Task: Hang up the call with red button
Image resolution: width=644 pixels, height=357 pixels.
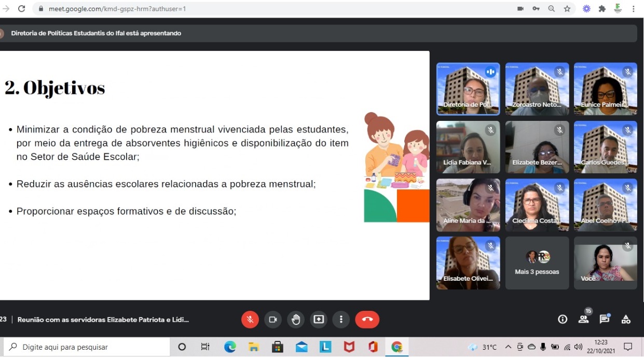Action: 367,320
